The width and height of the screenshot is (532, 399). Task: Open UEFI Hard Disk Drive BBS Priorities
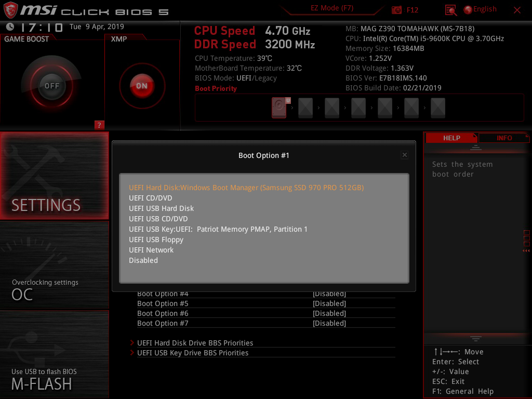click(x=195, y=343)
